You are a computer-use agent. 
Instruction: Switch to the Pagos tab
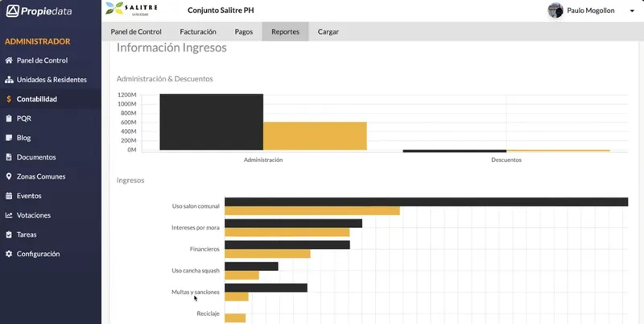point(244,31)
